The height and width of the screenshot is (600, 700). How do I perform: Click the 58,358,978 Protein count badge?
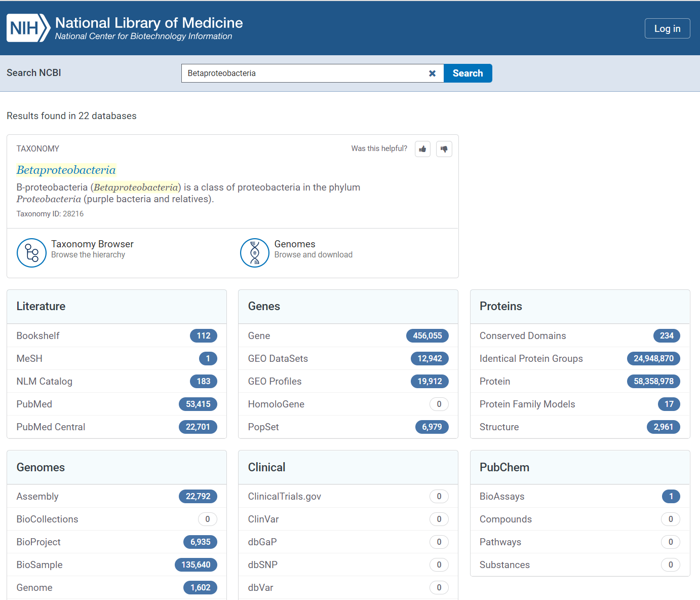coord(653,381)
